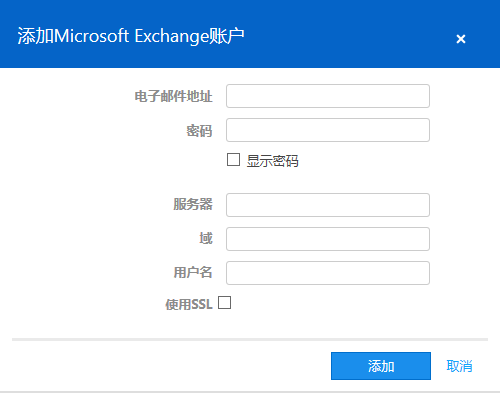Confirm with the blue 添加 button
The image size is (500, 393).
[x=381, y=366]
